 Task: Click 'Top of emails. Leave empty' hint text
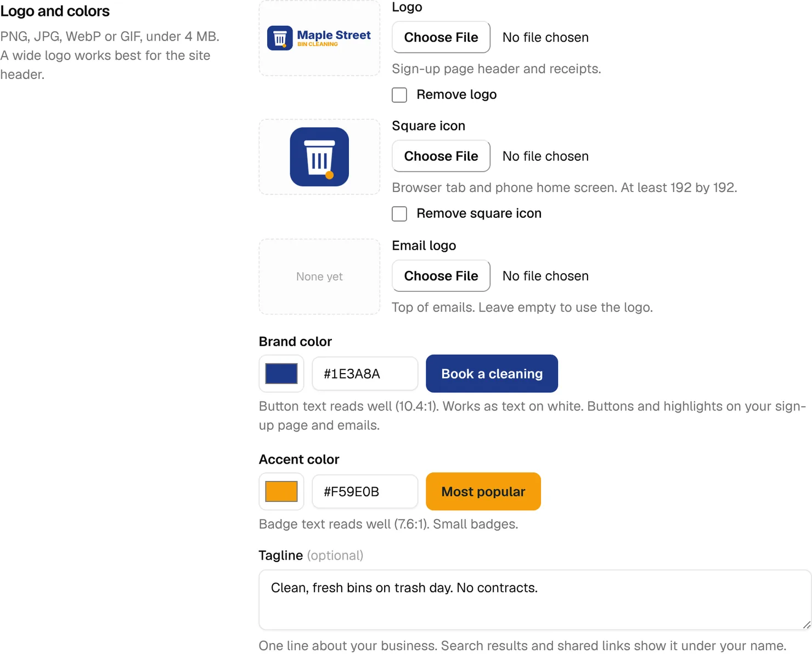(x=522, y=307)
